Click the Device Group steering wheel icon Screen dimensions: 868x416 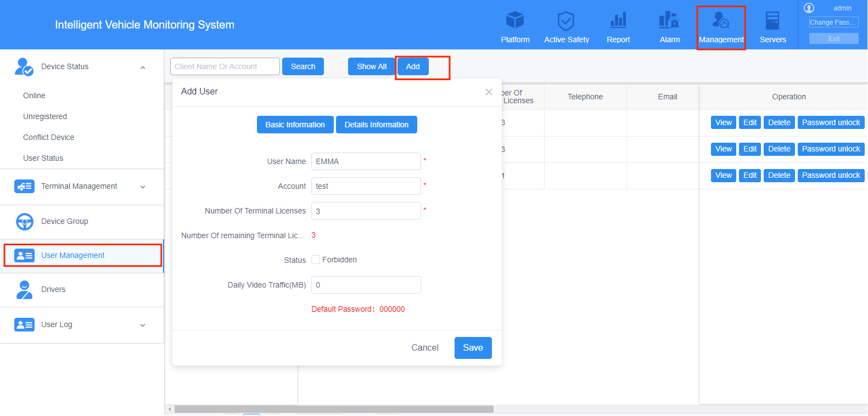(x=24, y=221)
